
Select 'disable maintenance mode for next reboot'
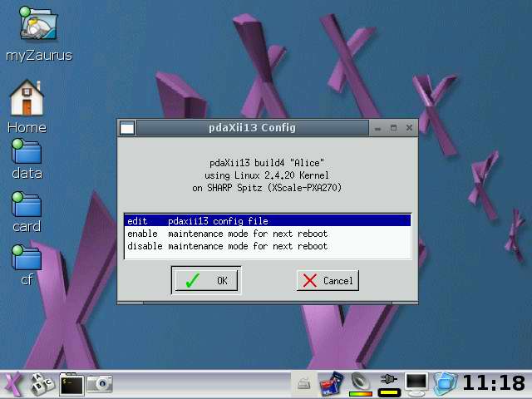267,246
